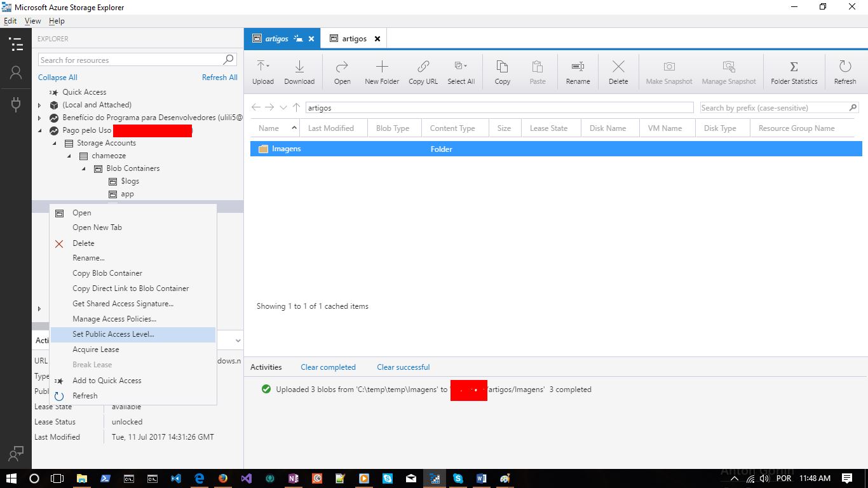Go up one level with the up arrow
The height and width of the screenshot is (488, 868).
[296, 107]
